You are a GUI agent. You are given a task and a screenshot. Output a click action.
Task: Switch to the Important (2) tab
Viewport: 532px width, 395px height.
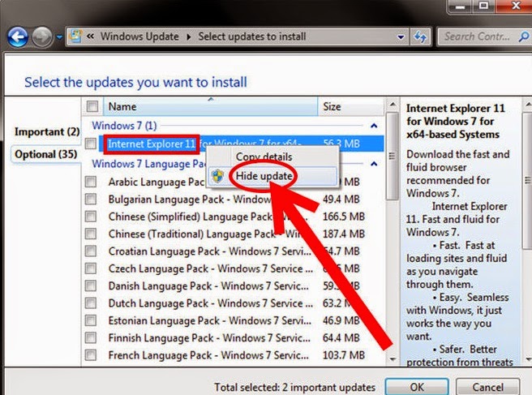click(x=47, y=131)
